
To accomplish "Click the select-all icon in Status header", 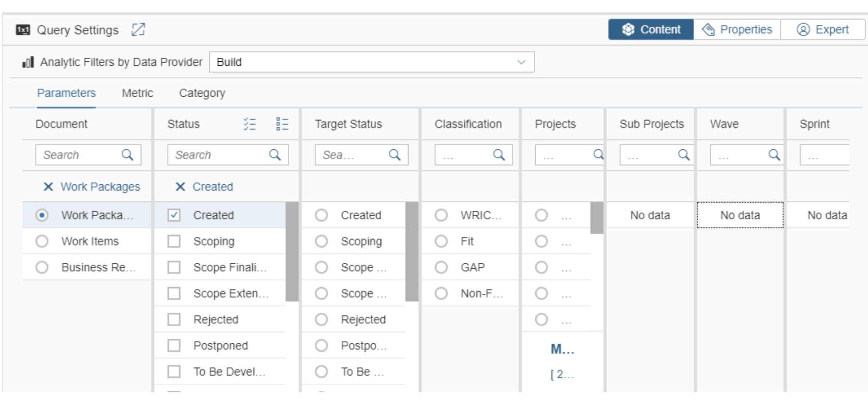I will tap(250, 124).
